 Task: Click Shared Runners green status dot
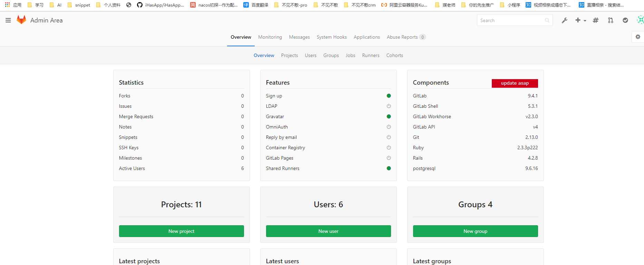click(389, 168)
